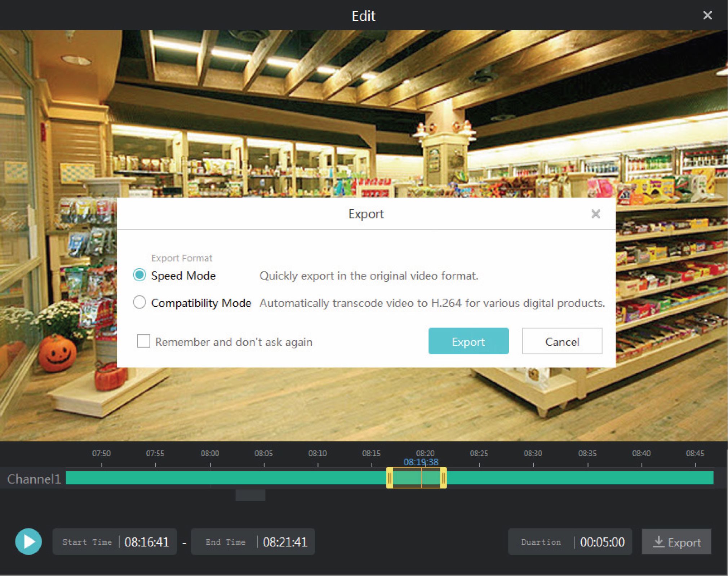Select Compatibility Mode radio button
The width and height of the screenshot is (728, 576).
[139, 302]
